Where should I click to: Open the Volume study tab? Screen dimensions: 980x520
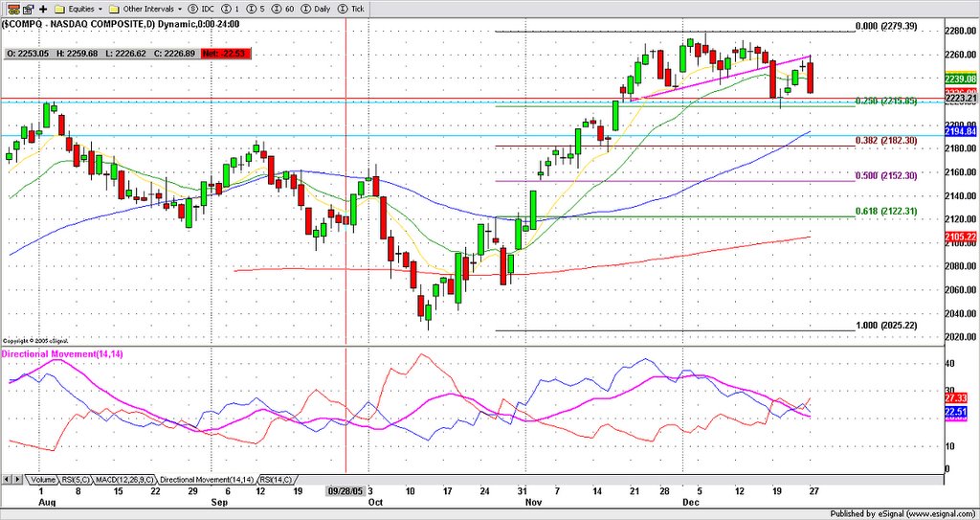coord(42,480)
